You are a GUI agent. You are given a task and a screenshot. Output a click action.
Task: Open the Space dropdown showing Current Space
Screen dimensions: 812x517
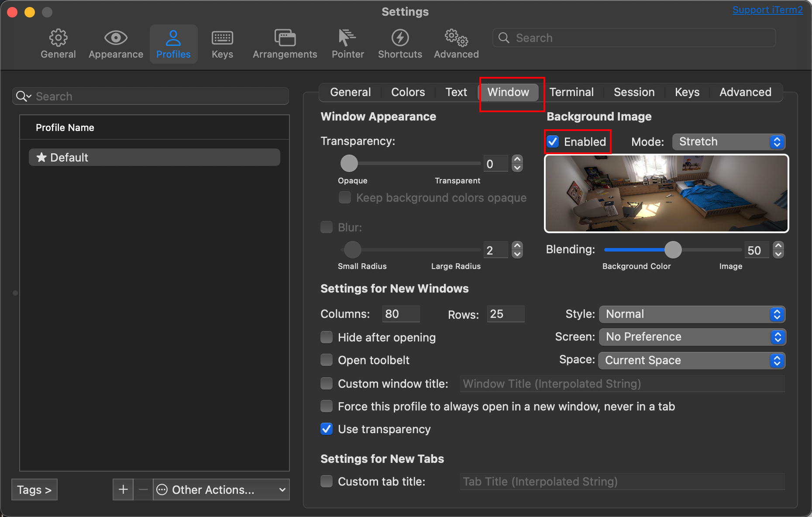click(x=692, y=360)
